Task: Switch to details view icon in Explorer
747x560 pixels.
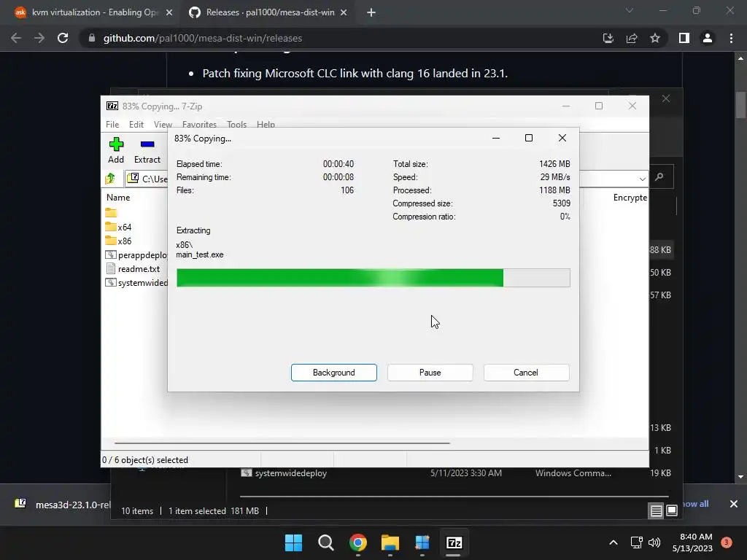Action: point(656,511)
